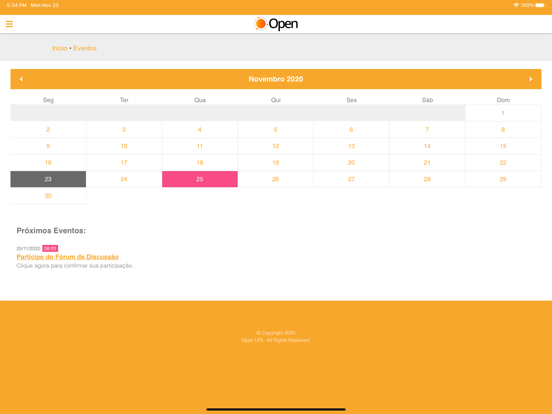Open the Início breadcrumb link
The image size is (552, 414).
(59, 48)
